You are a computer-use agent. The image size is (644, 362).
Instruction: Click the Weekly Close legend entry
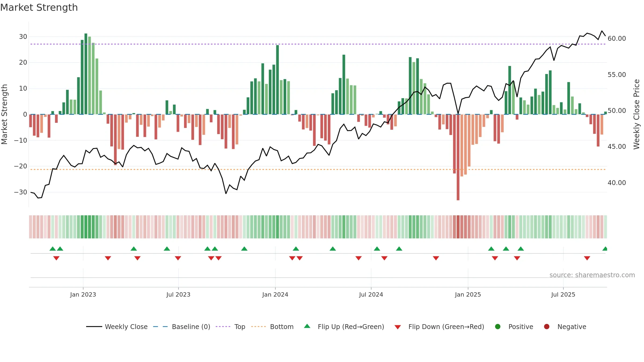(x=117, y=327)
